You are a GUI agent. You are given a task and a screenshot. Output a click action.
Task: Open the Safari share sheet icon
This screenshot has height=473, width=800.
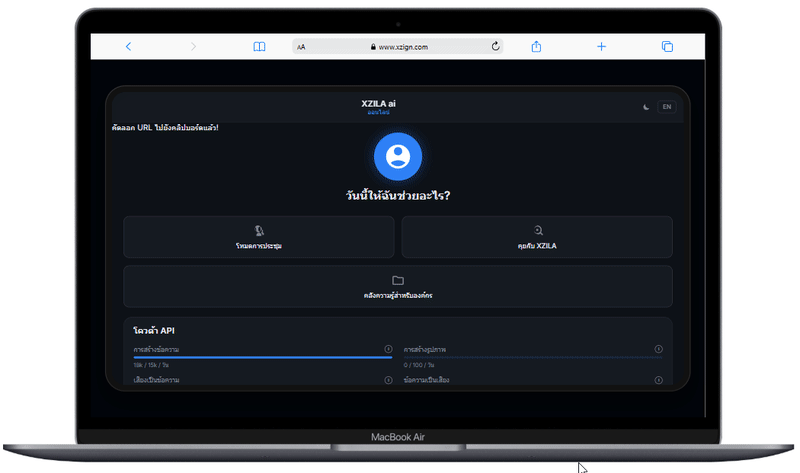pyautogui.click(x=536, y=46)
